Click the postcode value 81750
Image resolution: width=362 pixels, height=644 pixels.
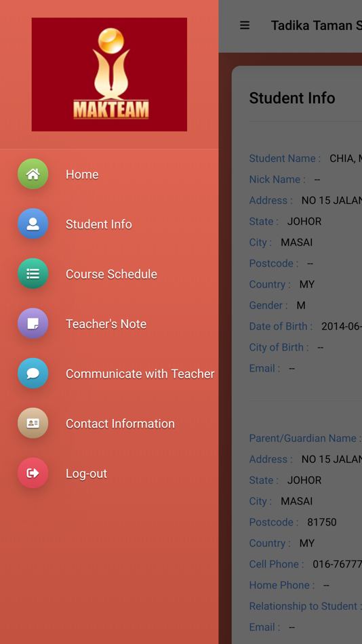[322, 521]
